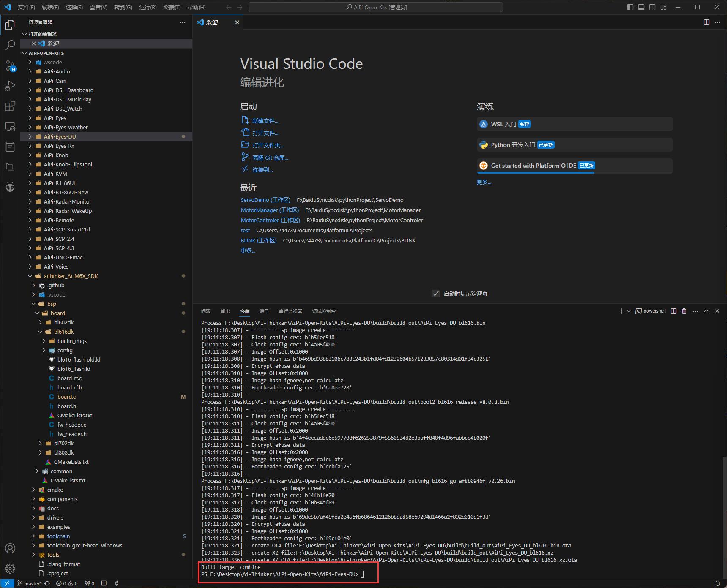Open the Search view in activity bar
This screenshot has height=588, width=727.
click(10, 45)
